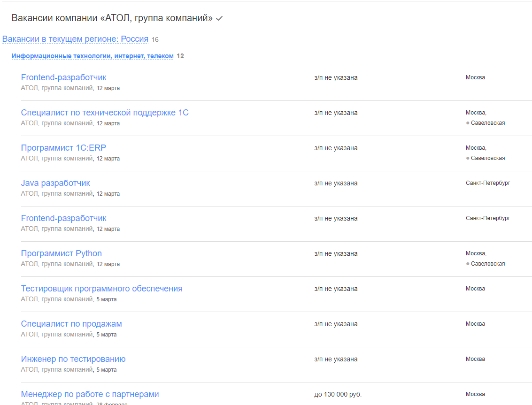Open 'Специалист по технической поддержке 1С' vacancy

click(105, 113)
